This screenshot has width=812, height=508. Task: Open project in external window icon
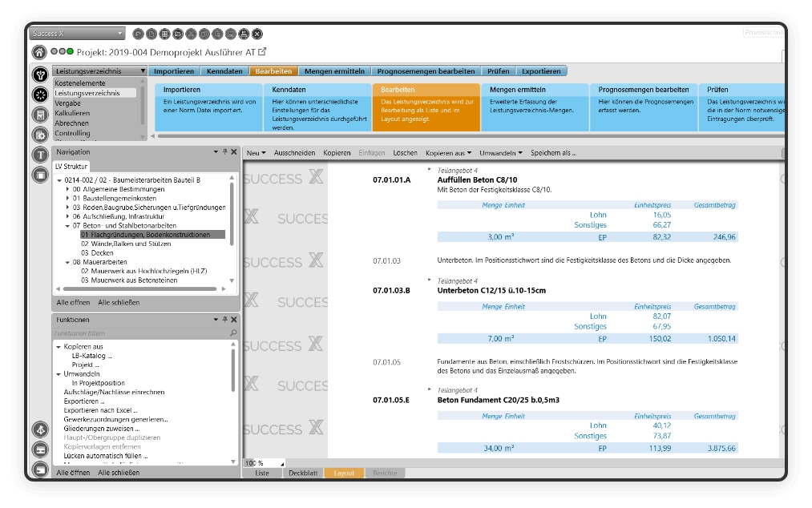262,52
